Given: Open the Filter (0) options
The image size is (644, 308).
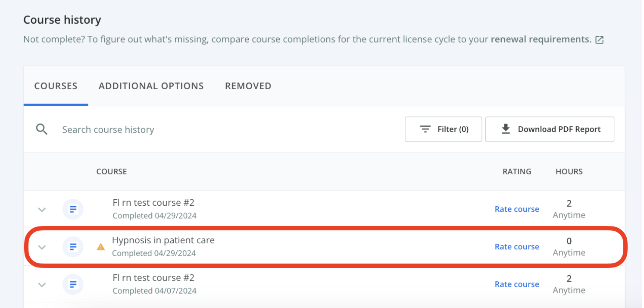Looking at the screenshot, I should (x=443, y=129).
